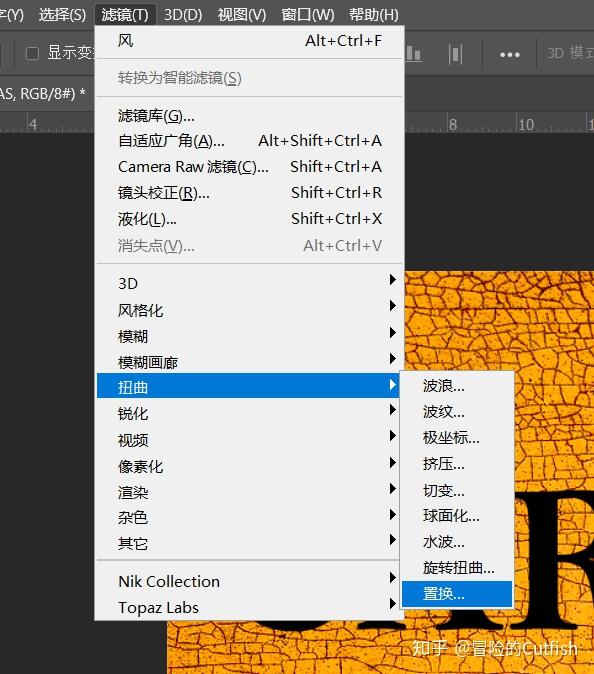Toggle the 显示变换控件 checkbox
The height and width of the screenshot is (674, 594).
pos(32,53)
